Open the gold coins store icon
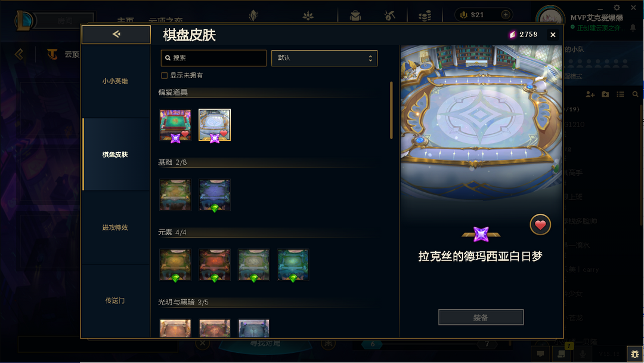The width and height of the screenshot is (644, 363). pyautogui.click(x=425, y=16)
